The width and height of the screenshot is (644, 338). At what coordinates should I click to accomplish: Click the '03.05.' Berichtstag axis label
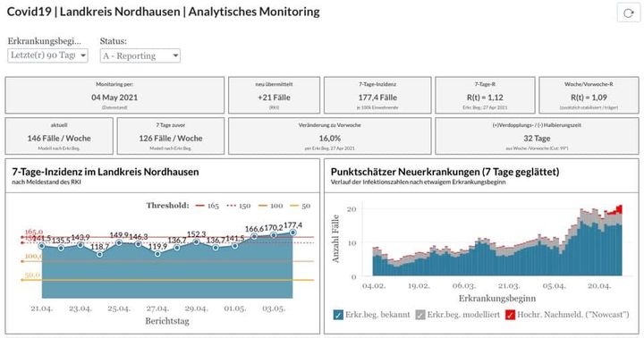tap(274, 308)
